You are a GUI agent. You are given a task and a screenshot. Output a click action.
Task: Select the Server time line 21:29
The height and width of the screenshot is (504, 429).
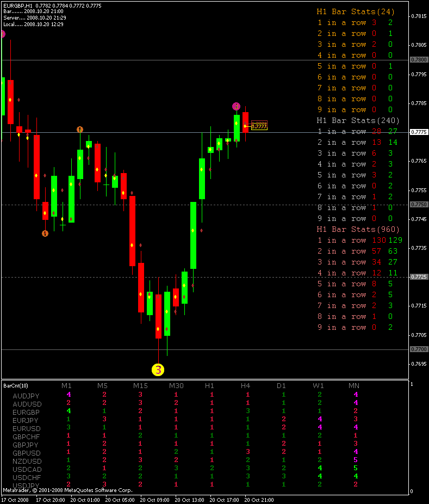(x=35, y=17)
